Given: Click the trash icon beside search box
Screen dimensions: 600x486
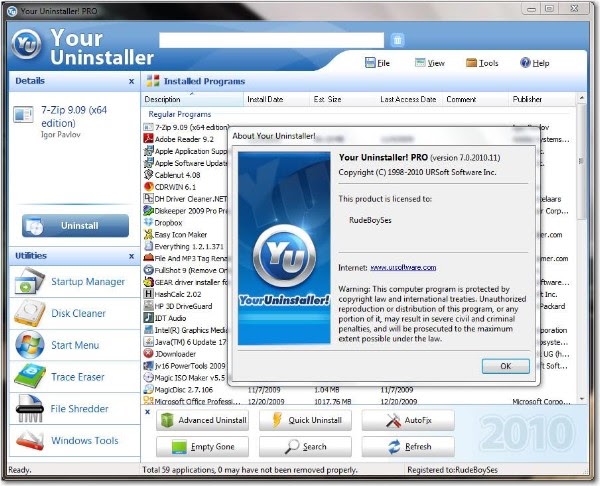Looking at the screenshot, I should pos(398,40).
